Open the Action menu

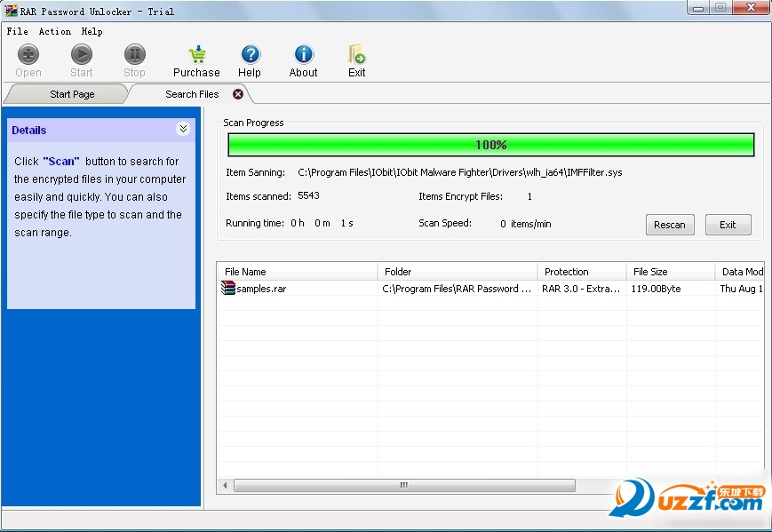point(55,31)
